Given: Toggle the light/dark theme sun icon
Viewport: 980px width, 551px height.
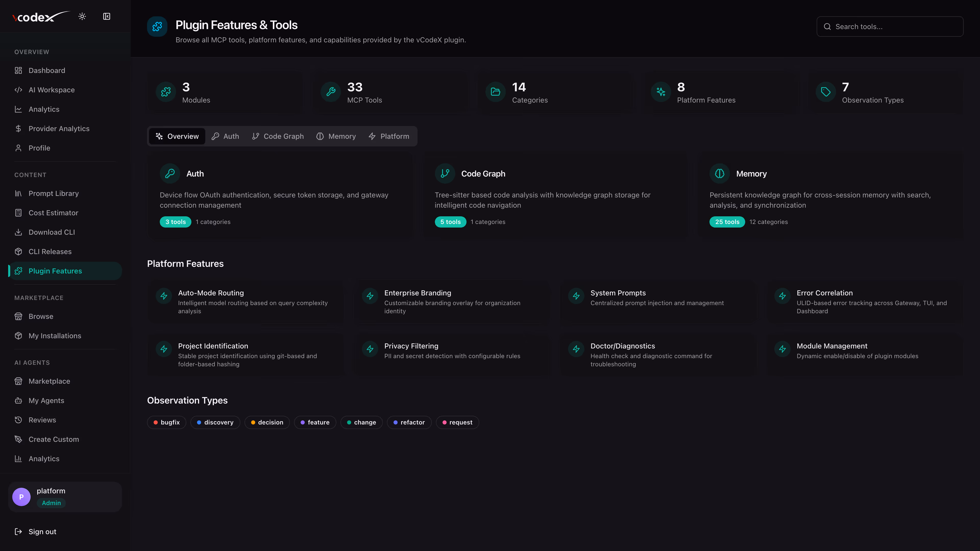Looking at the screenshot, I should (x=82, y=16).
